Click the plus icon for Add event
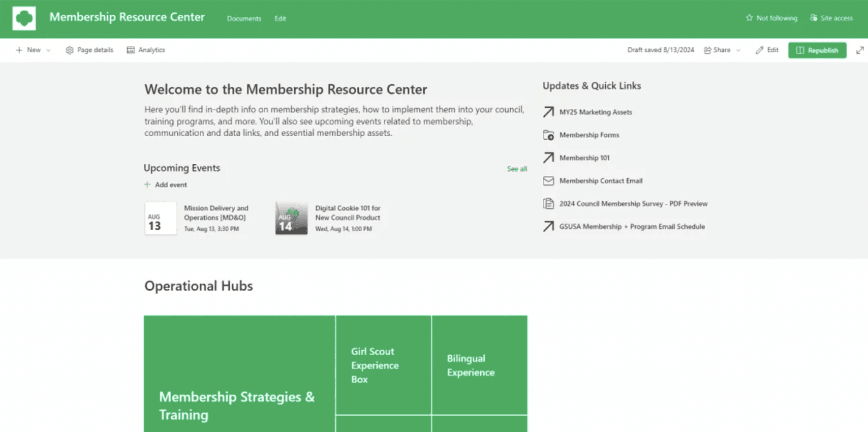This screenshot has width=868, height=432. coord(147,184)
